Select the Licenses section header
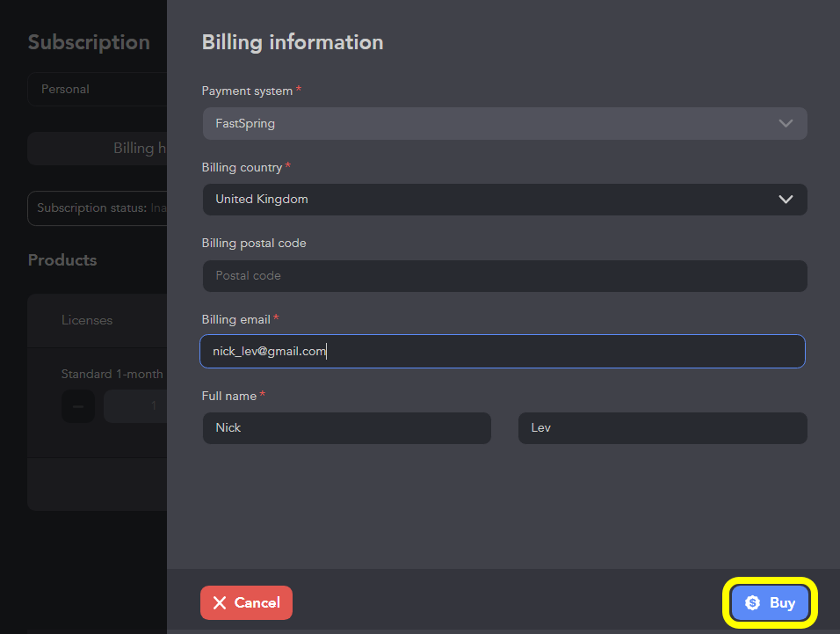 click(x=86, y=320)
